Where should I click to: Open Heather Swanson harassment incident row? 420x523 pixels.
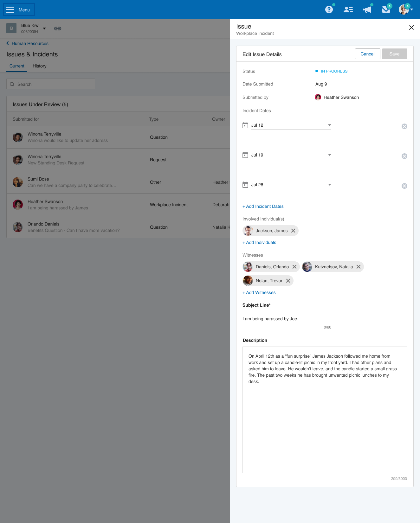click(x=118, y=205)
